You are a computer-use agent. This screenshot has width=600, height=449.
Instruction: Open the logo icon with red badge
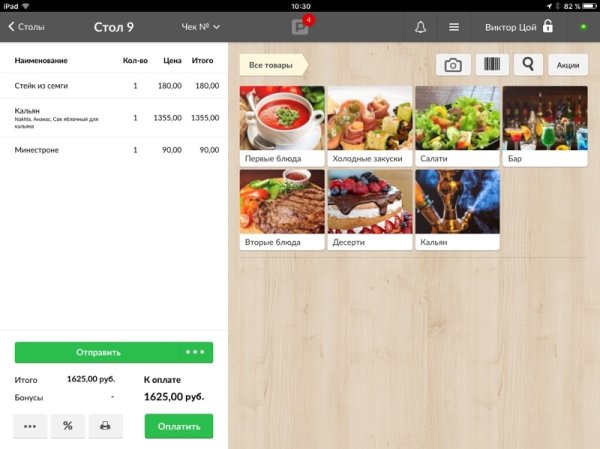click(x=302, y=25)
